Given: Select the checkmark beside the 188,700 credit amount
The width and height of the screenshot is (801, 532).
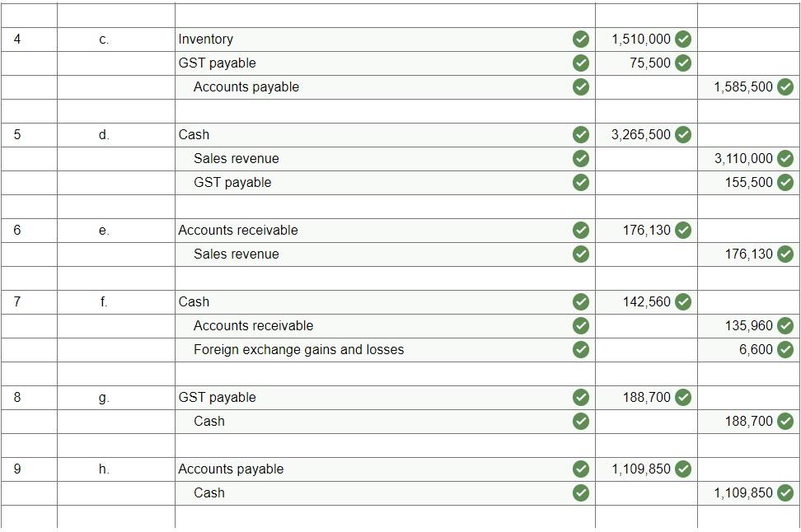Looking at the screenshot, I should coord(784,421).
